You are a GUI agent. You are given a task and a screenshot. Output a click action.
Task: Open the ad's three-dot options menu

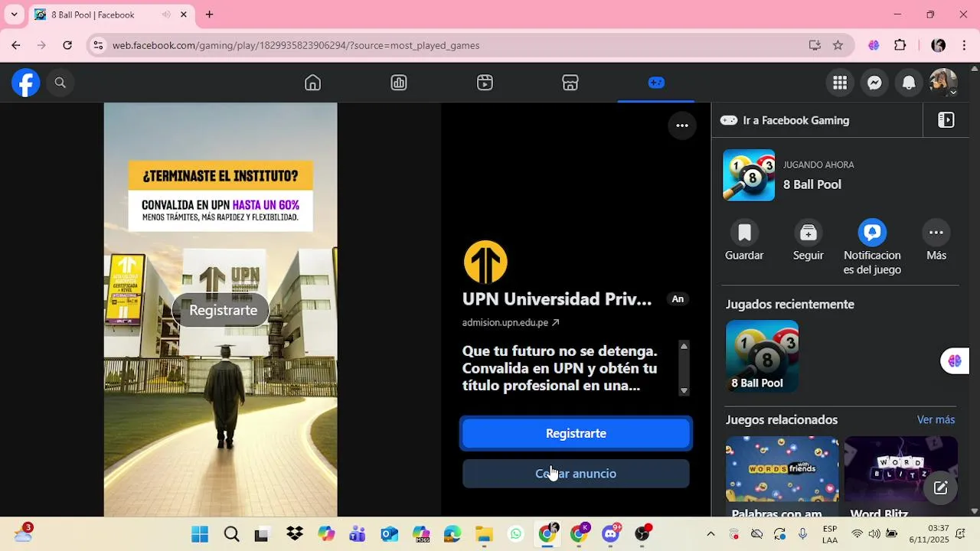(682, 126)
